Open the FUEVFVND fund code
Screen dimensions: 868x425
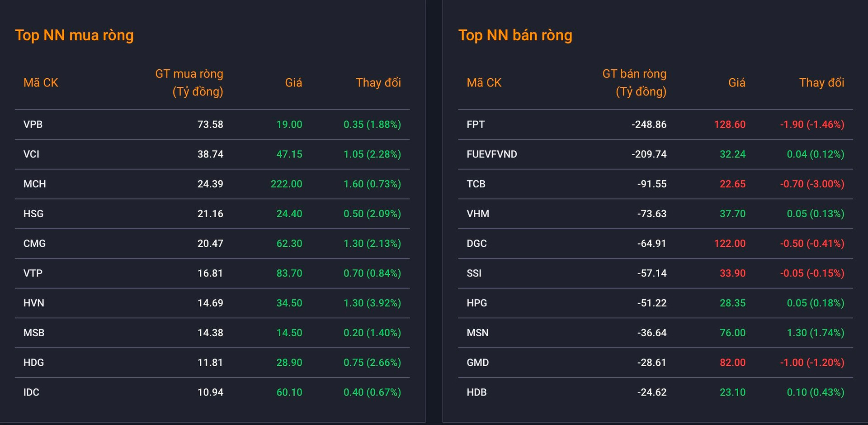tap(492, 154)
